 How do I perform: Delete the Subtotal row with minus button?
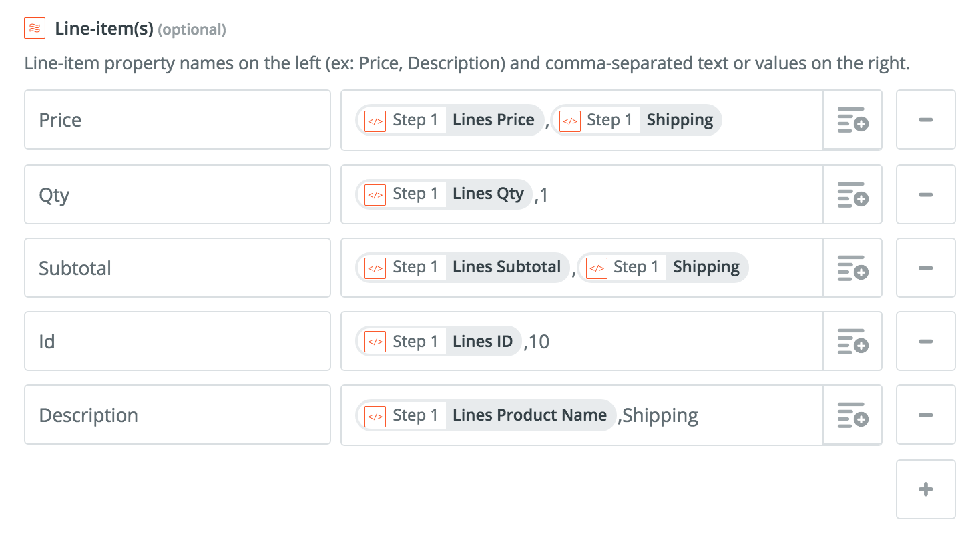click(925, 268)
